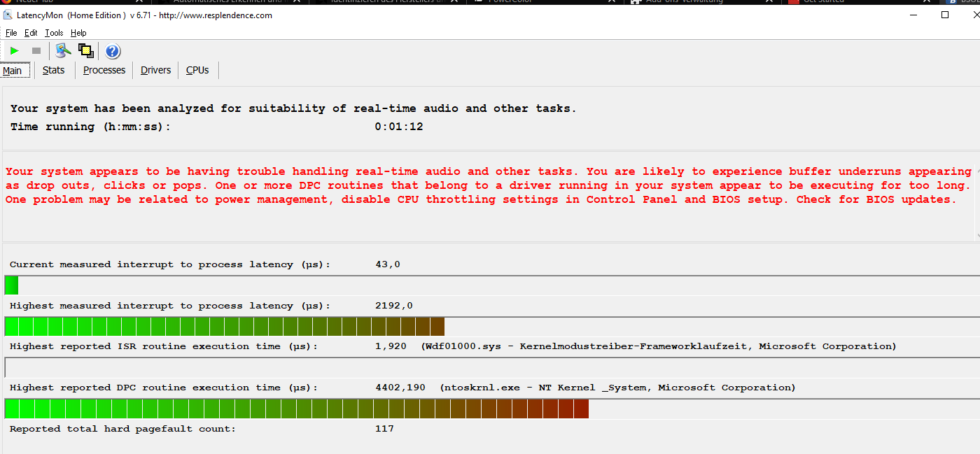Click the highest measured interrupt latency bar
The width and height of the screenshot is (980, 454).
[492, 327]
